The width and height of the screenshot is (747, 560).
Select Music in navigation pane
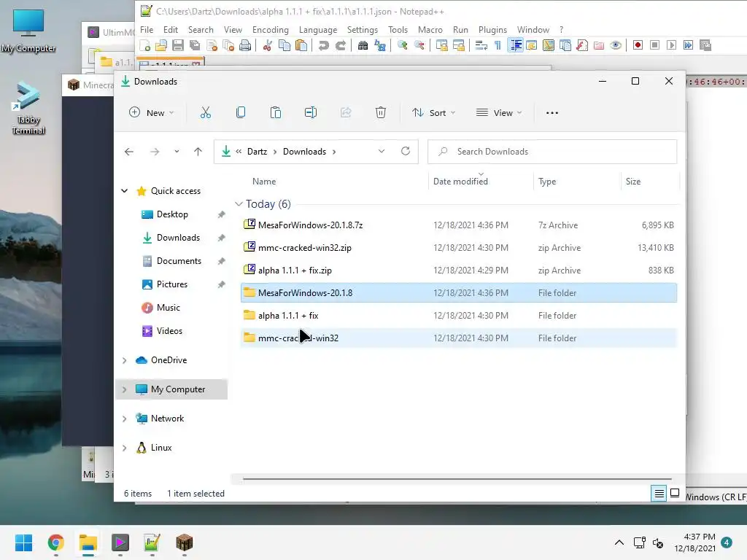click(x=168, y=308)
